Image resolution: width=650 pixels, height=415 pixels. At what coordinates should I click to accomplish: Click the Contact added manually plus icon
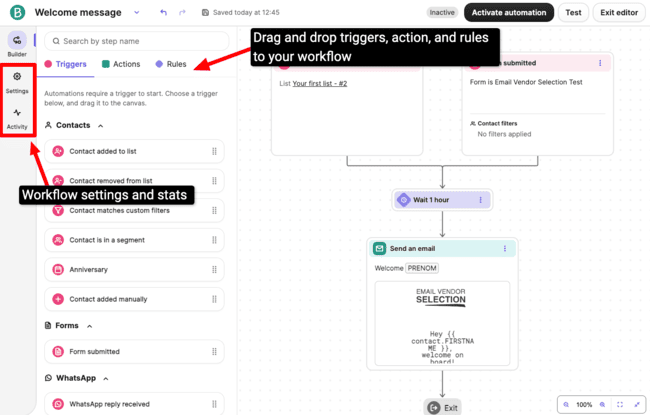(x=58, y=299)
